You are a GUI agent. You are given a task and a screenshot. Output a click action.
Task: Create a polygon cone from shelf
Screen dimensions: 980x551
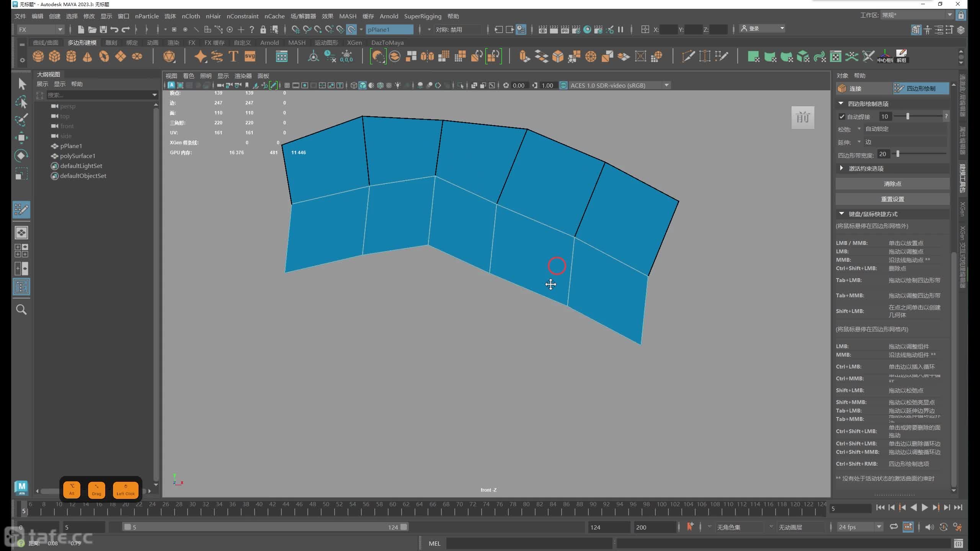click(87, 57)
